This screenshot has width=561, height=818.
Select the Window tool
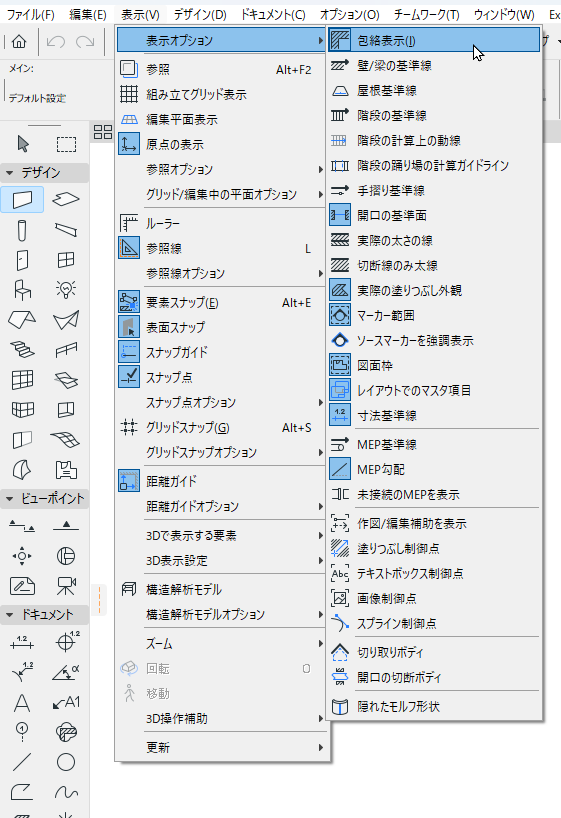[66, 260]
